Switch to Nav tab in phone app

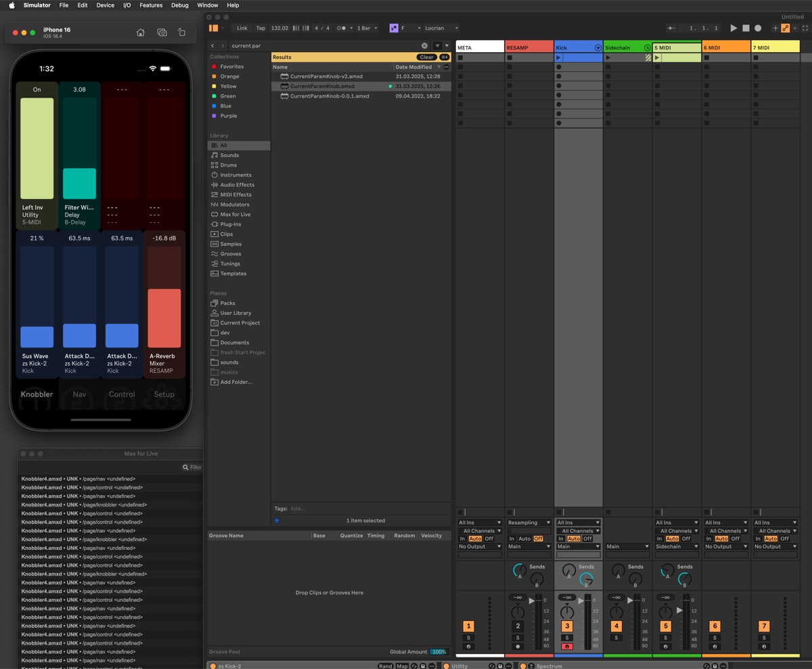pyautogui.click(x=79, y=394)
